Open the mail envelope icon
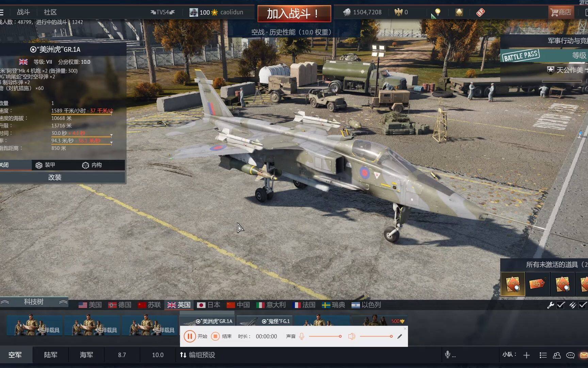This screenshot has width=588, height=368. [584, 355]
